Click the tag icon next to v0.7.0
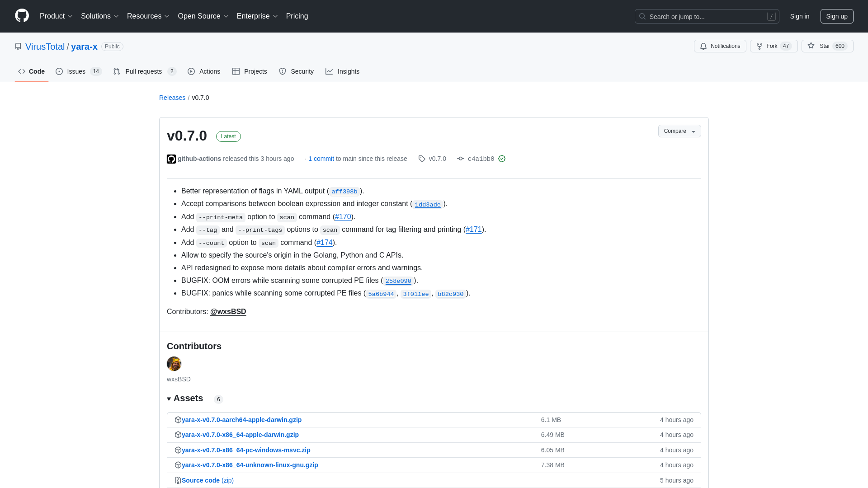The height and width of the screenshot is (488, 868). 422,159
